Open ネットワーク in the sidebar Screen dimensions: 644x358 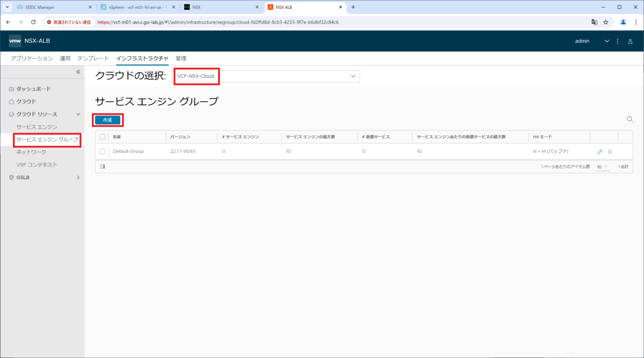tap(31, 152)
